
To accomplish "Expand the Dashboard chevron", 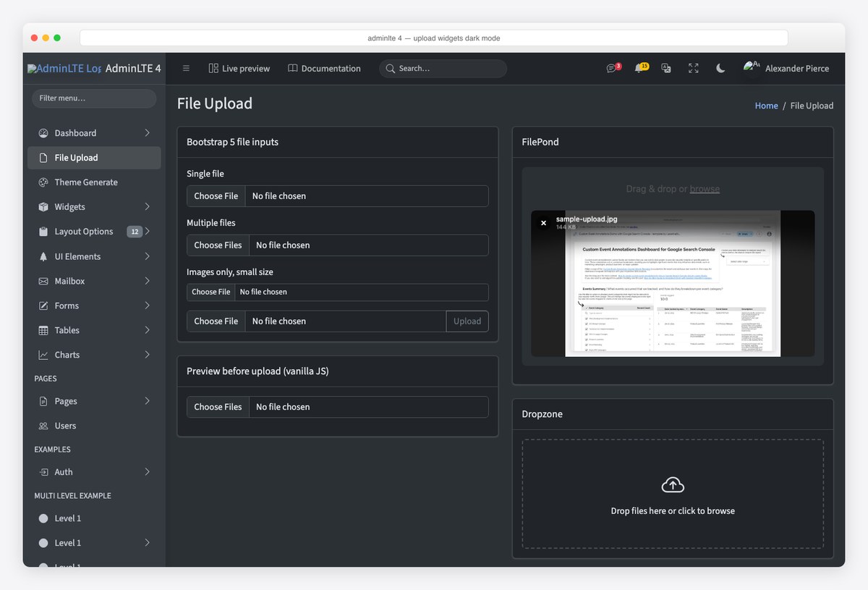I will pos(147,132).
